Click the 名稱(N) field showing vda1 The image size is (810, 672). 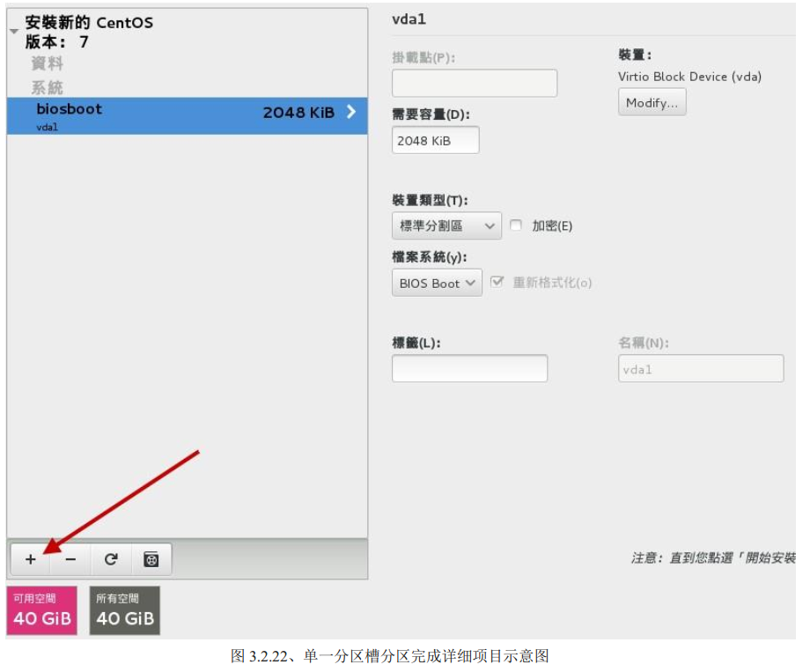click(x=701, y=368)
